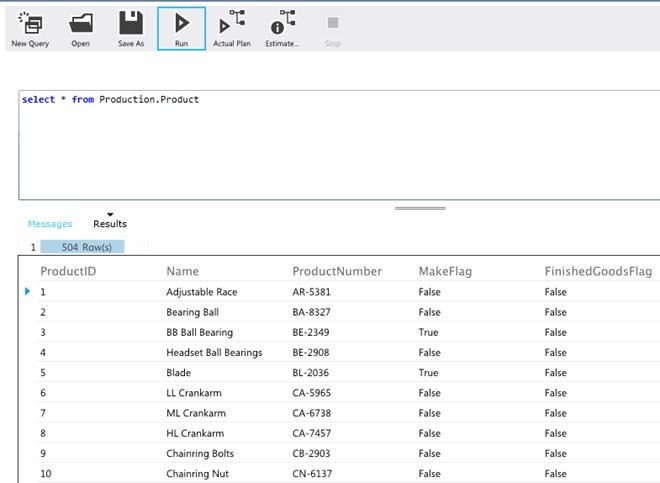Image resolution: width=660 pixels, height=483 pixels.
Task: Select the Bearing Ball cell
Action: [192, 312]
